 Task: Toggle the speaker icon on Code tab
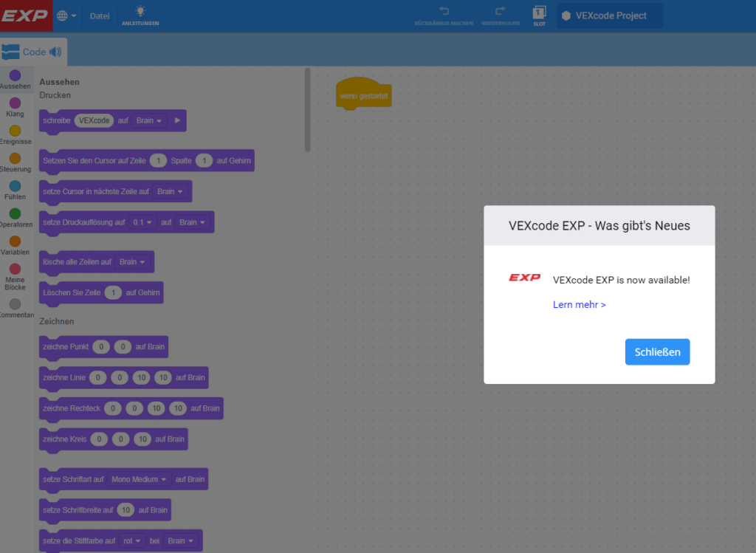click(55, 52)
